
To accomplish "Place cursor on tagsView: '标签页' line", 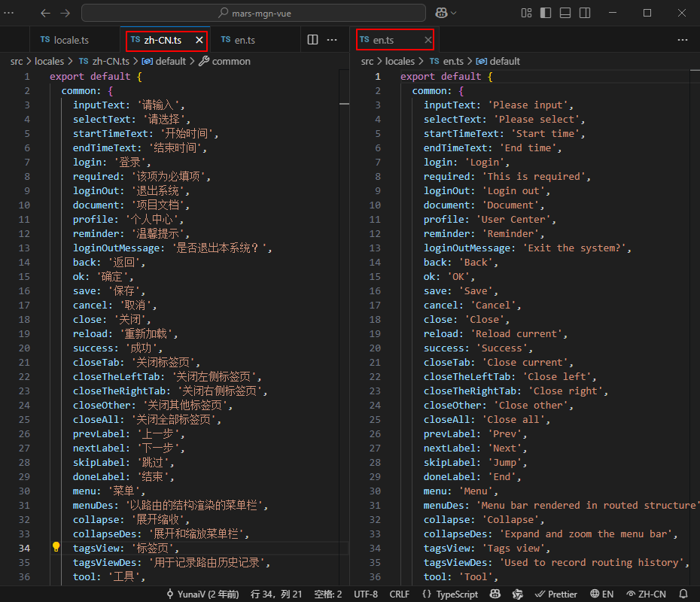I will (126, 548).
